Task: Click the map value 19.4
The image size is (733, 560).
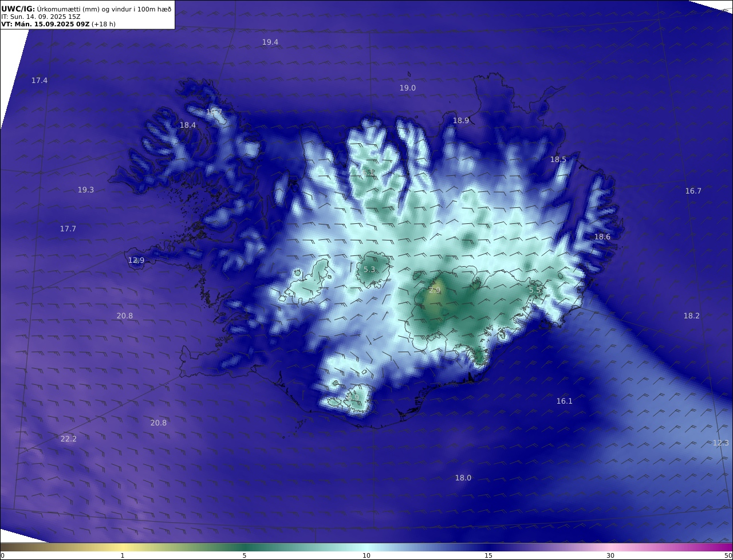Action: tap(270, 42)
